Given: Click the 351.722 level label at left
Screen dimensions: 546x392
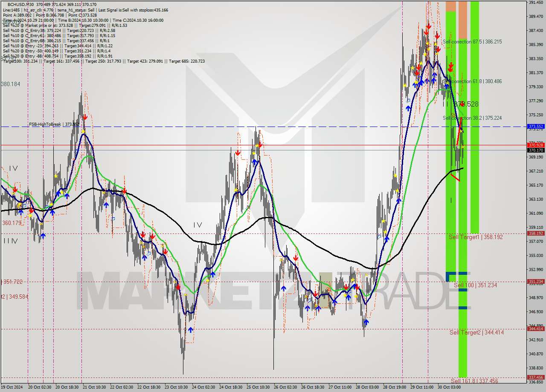Looking at the screenshot, I should [x=12, y=282].
